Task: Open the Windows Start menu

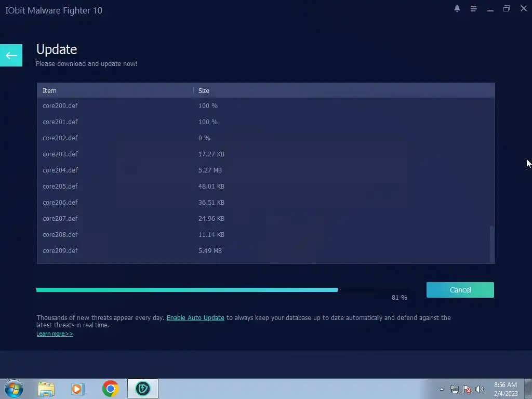Action: (14, 389)
